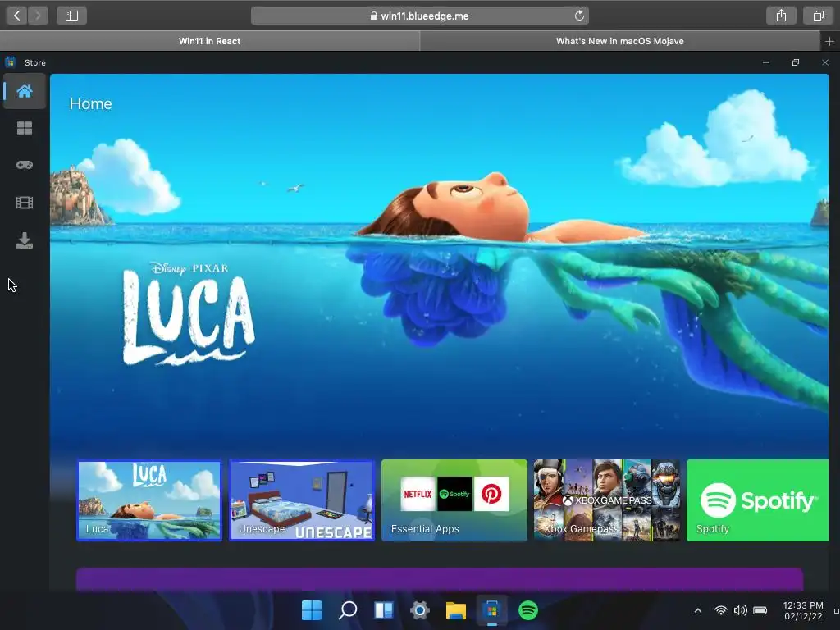
Task: Add a new Safari tab
Action: [829, 41]
